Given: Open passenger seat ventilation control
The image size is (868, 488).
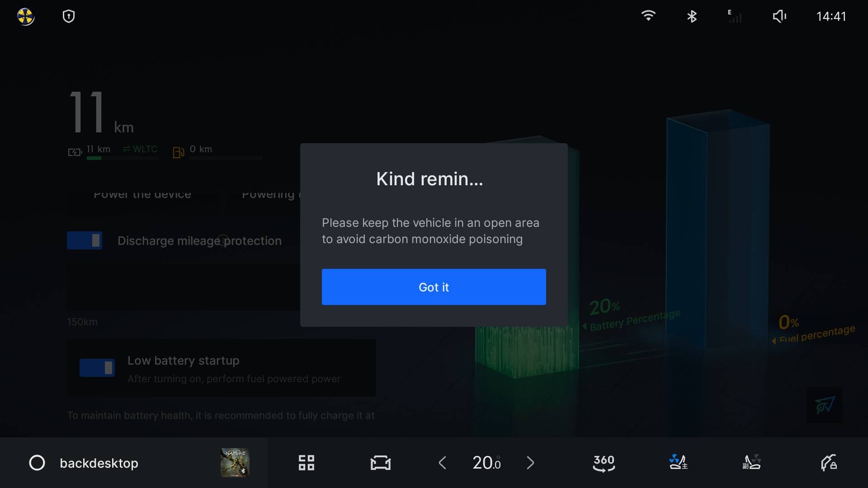Looking at the screenshot, I should (x=752, y=463).
